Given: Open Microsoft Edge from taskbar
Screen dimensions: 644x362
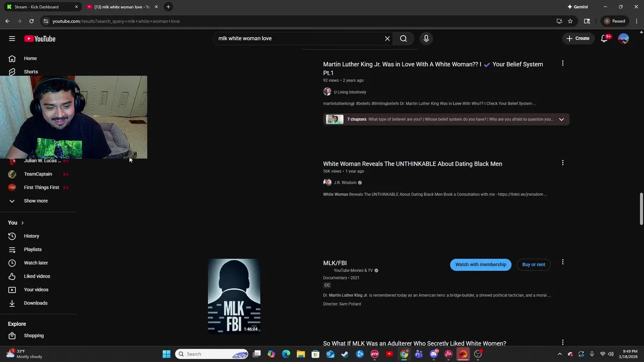Looking at the screenshot, I should click(x=286, y=354).
